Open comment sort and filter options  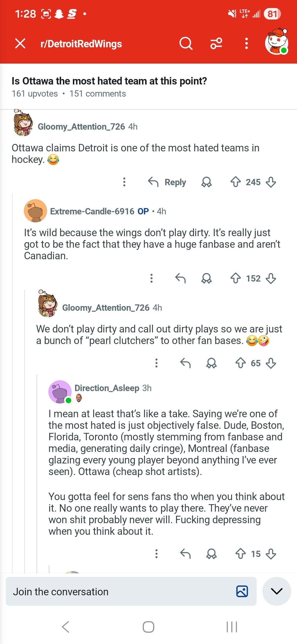pos(216,43)
